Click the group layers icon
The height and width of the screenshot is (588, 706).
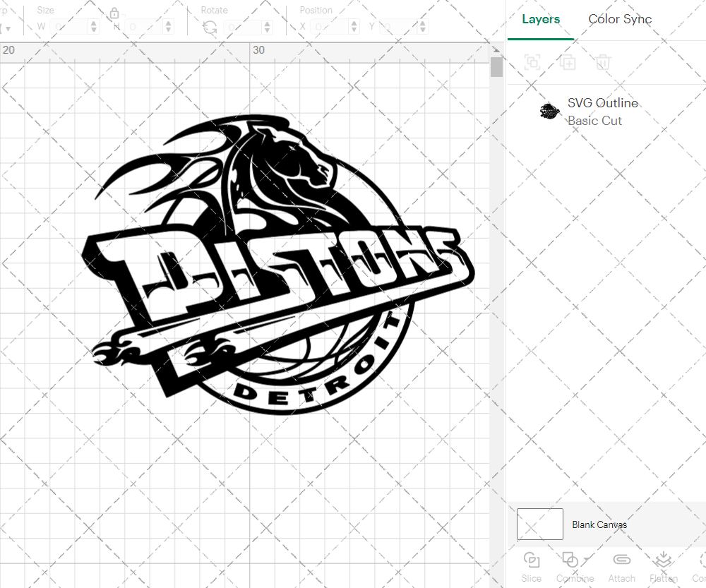532,63
